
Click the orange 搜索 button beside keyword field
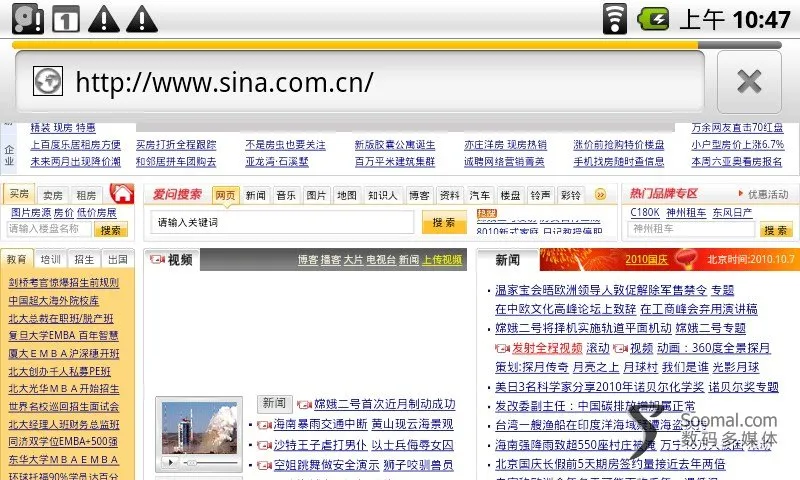(444, 222)
